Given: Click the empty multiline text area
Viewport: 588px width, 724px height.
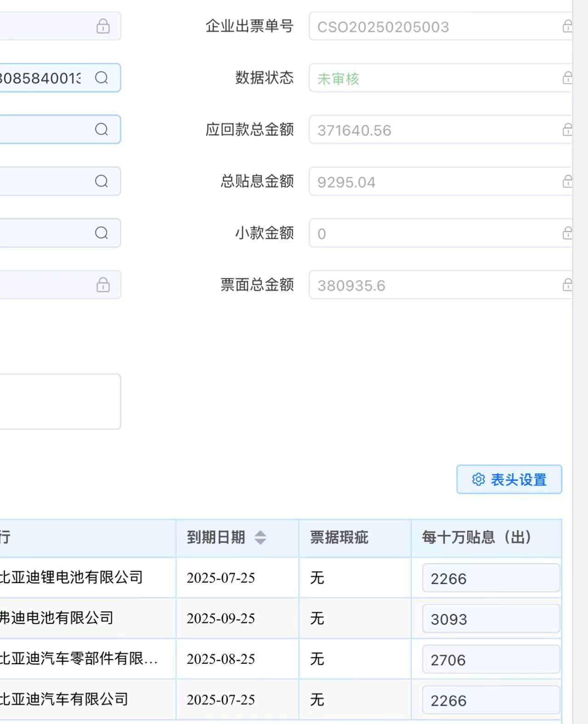Looking at the screenshot, I should point(60,402).
